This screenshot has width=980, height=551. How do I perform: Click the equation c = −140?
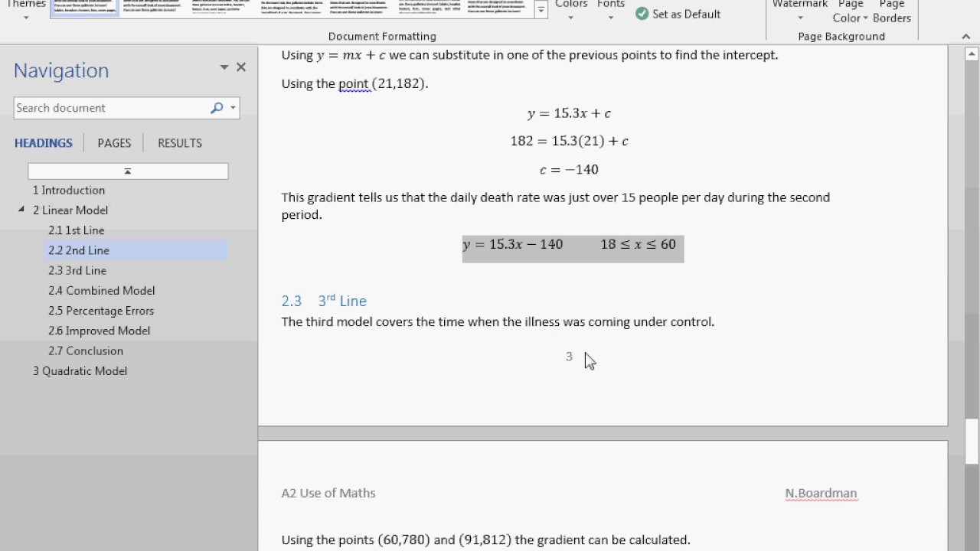tap(569, 169)
